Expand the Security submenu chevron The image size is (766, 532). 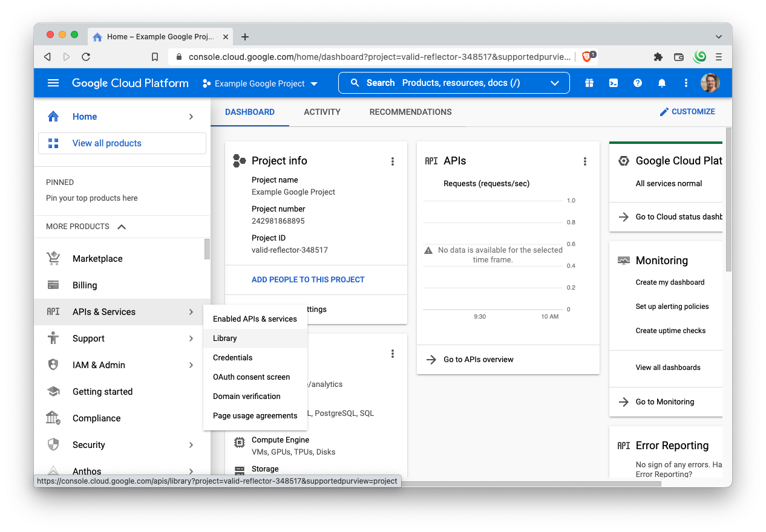[x=191, y=445]
